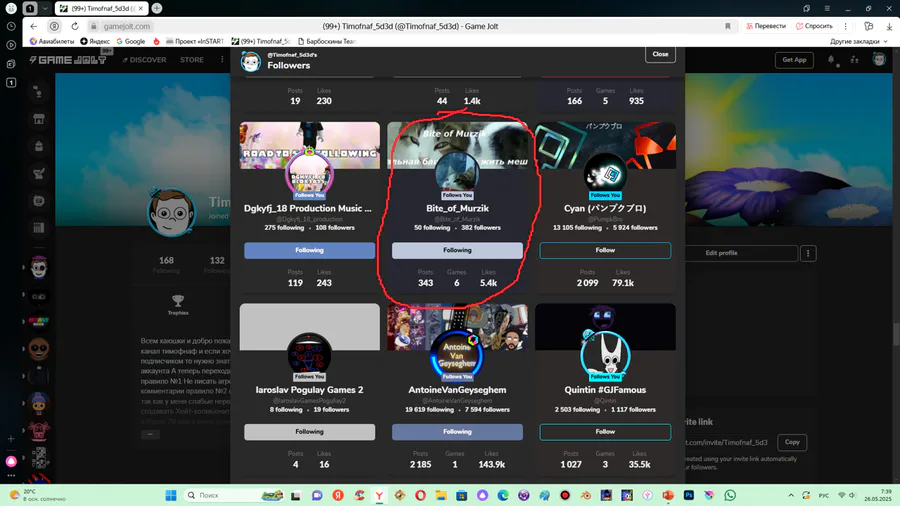Click Bite_of_Murzik avatar picture
Image resolution: width=900 pixels, height=506 pixels.
point(457,174)
